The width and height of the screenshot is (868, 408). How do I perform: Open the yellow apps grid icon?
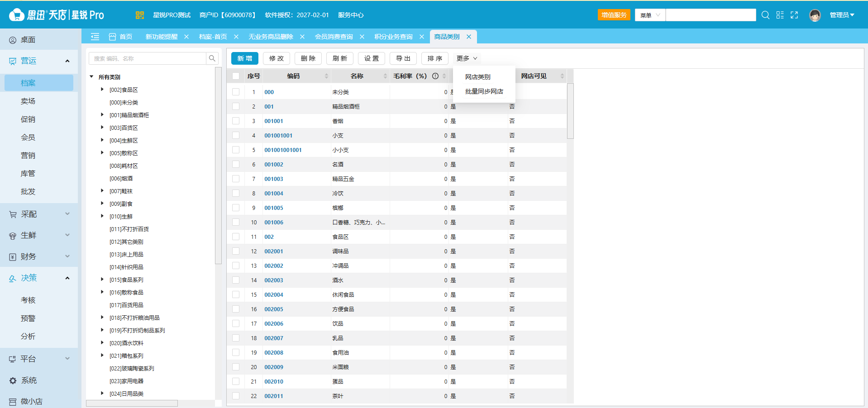[140, 15]
